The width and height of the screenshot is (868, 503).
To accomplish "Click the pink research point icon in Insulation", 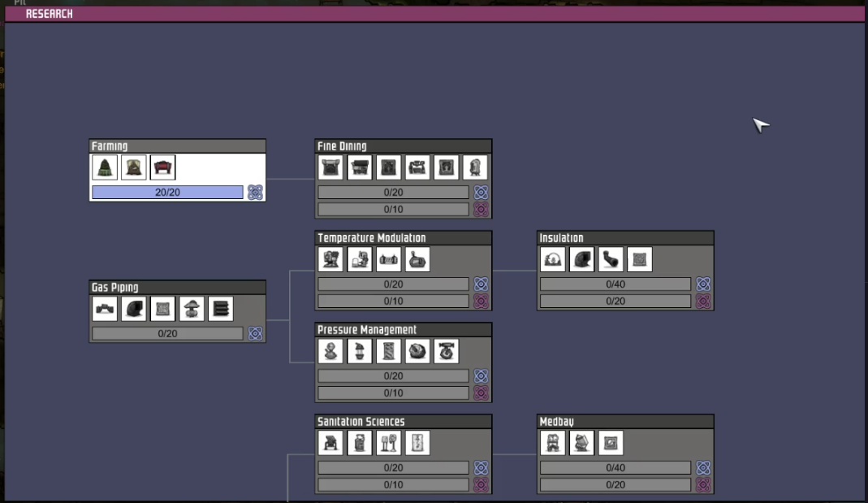I will (x=703, y=301).
